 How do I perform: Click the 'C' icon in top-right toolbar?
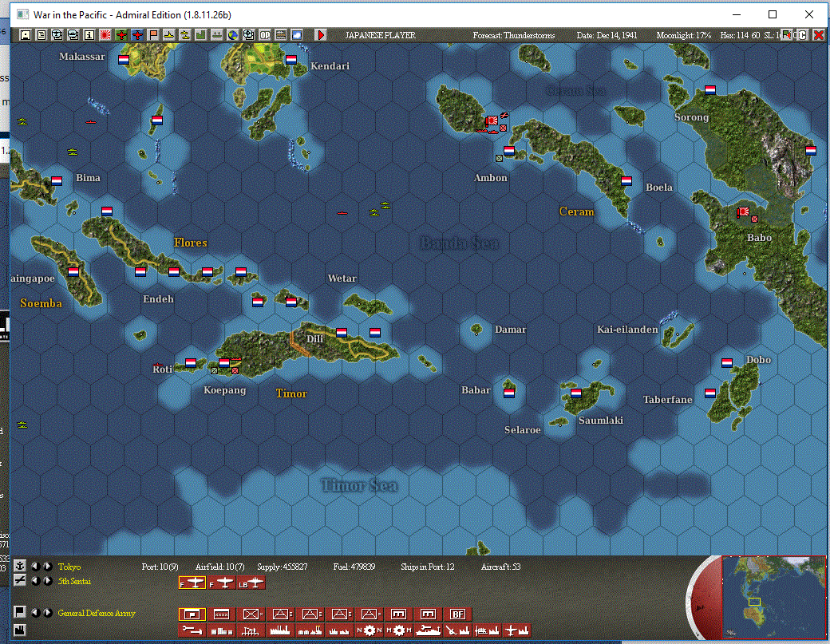tap(803, 35)
